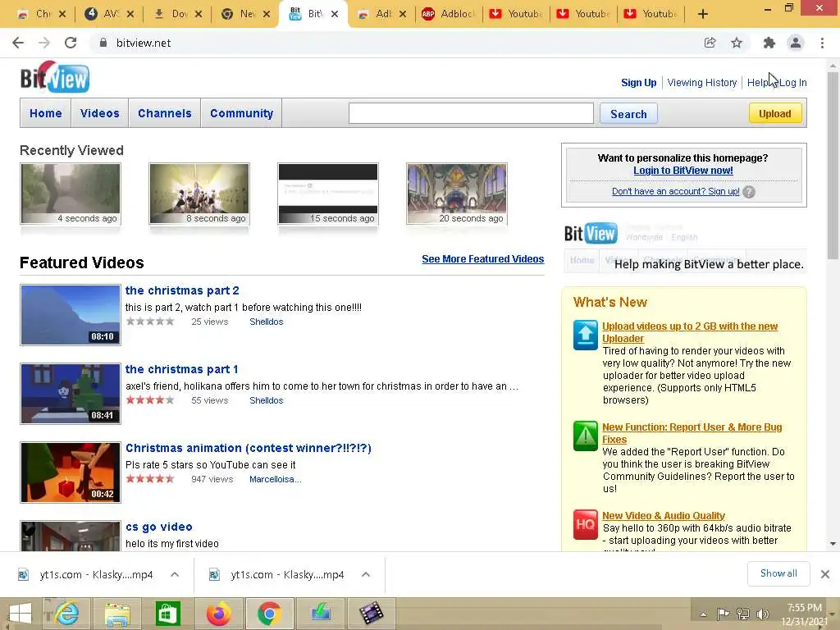Click the BitView logo
The height and width of the screenshot is (630, 840).
(x=55, y=78)
